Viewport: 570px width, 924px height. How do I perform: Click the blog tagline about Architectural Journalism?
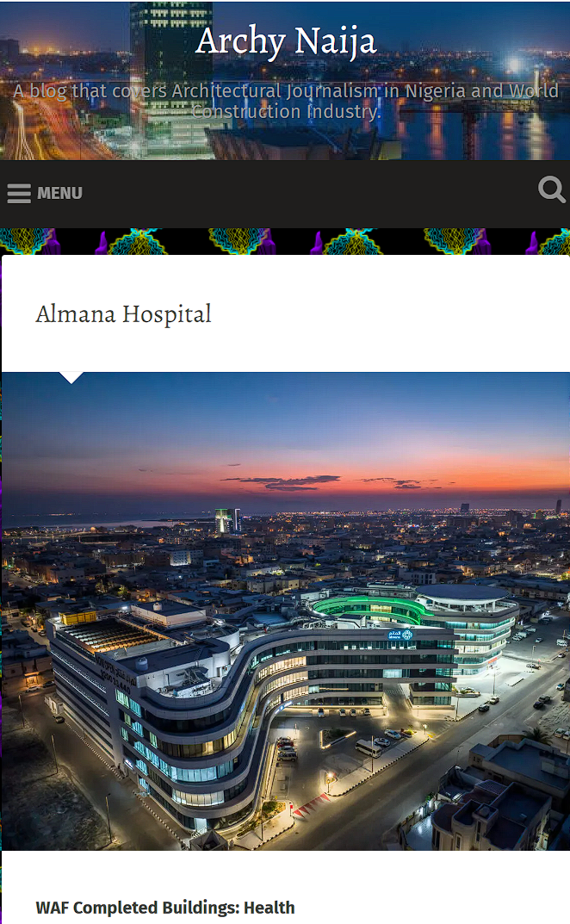click(286, 101)
